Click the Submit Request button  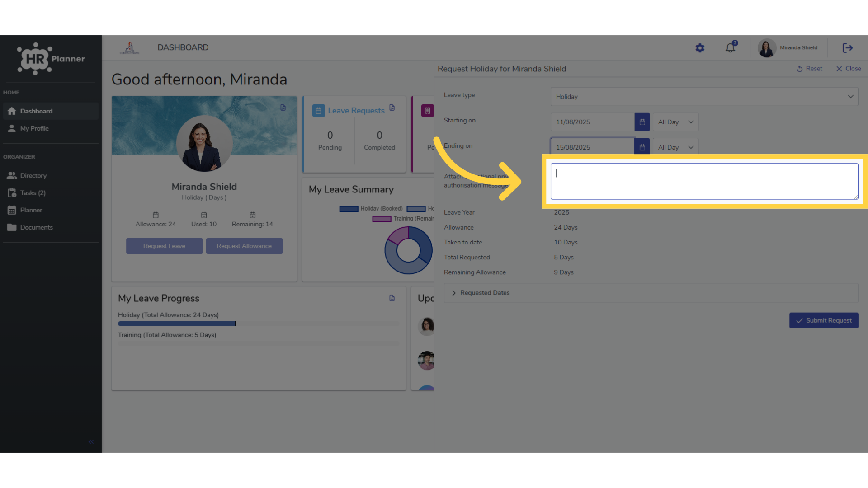[824, 320]
